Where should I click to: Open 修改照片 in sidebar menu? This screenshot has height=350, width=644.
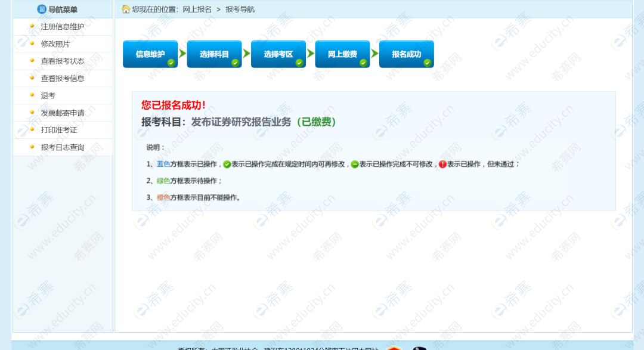[x=55, y=44]
